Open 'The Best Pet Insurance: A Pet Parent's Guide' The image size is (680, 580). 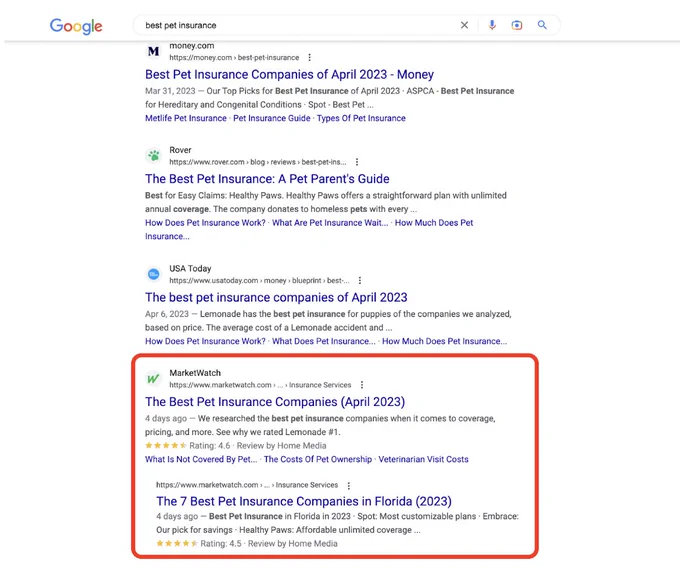[x=267, y=179]
